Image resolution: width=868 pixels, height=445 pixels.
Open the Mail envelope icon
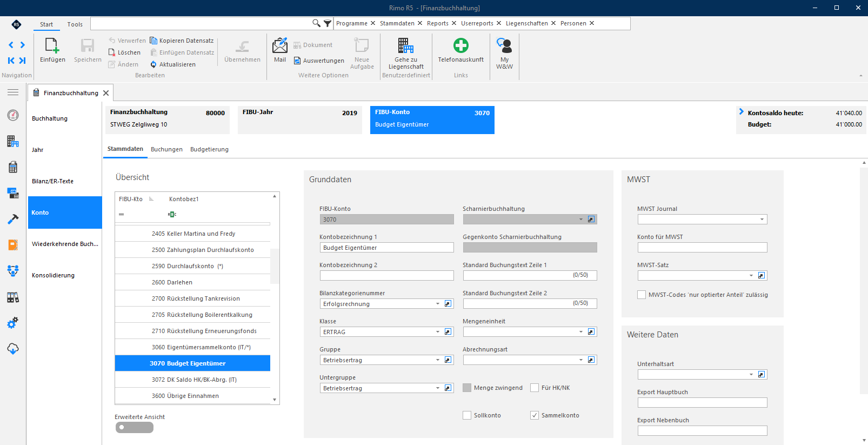click(x=280, y=45)
